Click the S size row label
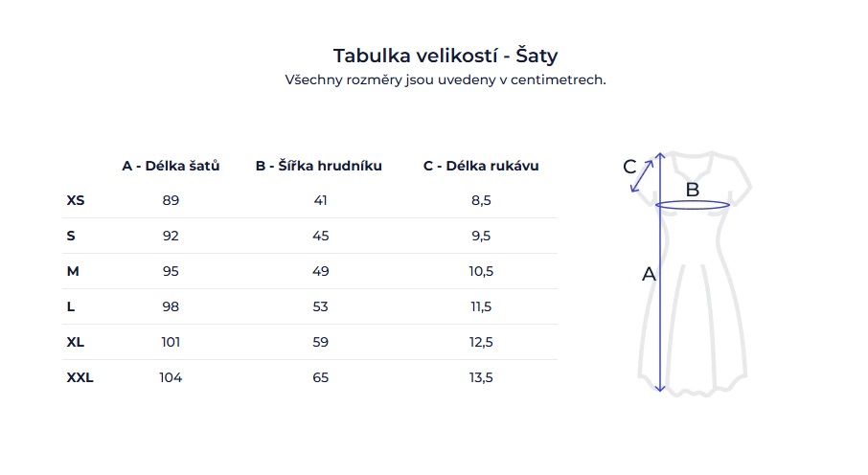The height and width of the screenshot is (475, 868). 71,236
